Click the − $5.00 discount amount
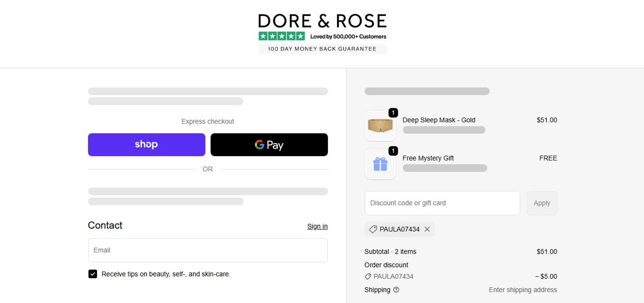The image size is (644, 303). click(546, 276)
